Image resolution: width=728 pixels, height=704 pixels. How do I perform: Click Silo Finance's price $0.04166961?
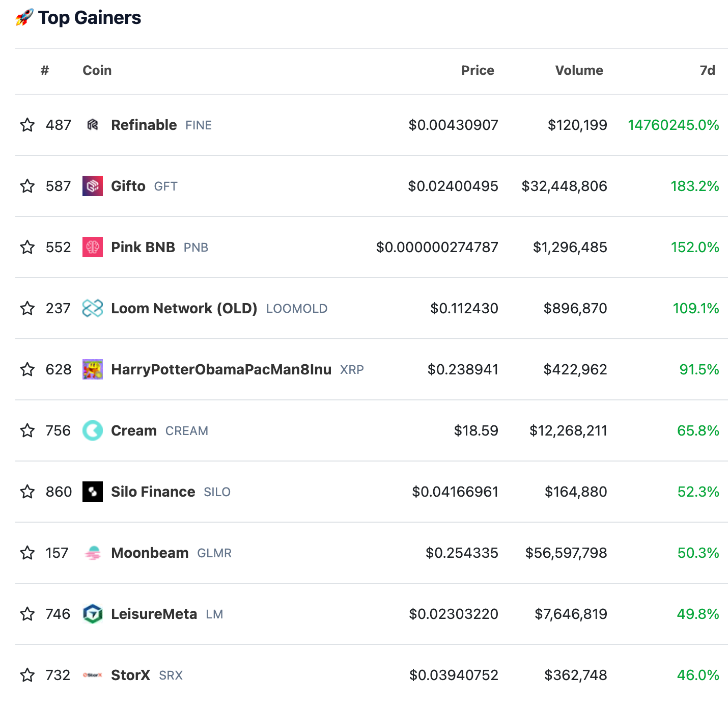pyautogui.click(x=455, y=492)
